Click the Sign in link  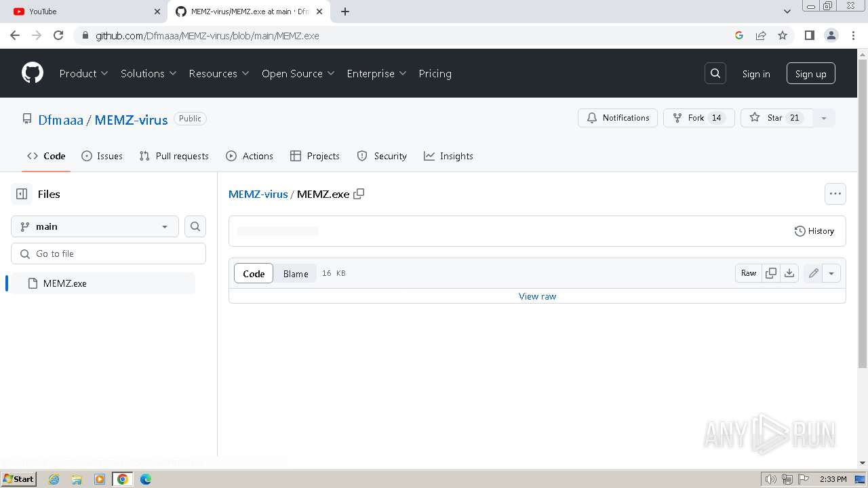coord(756,74)
